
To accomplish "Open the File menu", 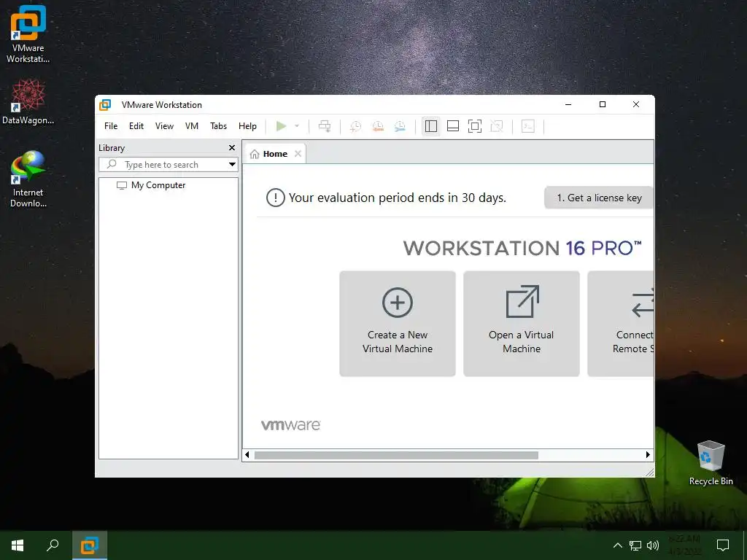I will pyautogui.click(x=111, y=126).
